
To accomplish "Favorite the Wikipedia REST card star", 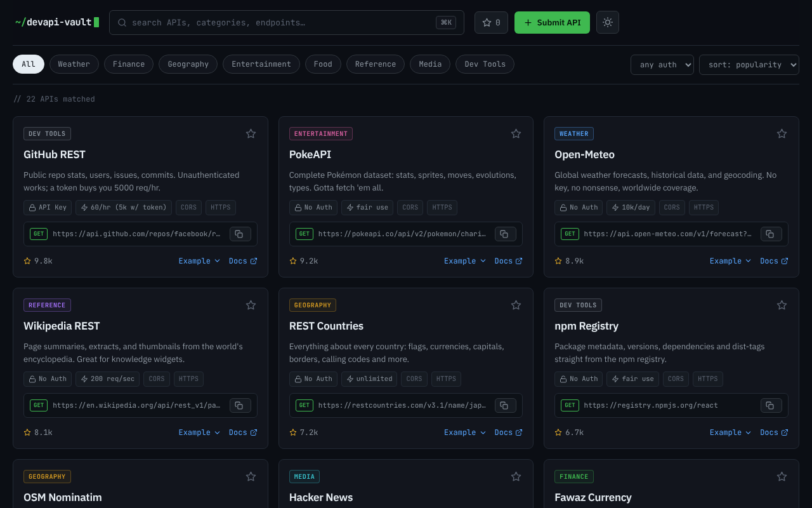I will (251, 305).
